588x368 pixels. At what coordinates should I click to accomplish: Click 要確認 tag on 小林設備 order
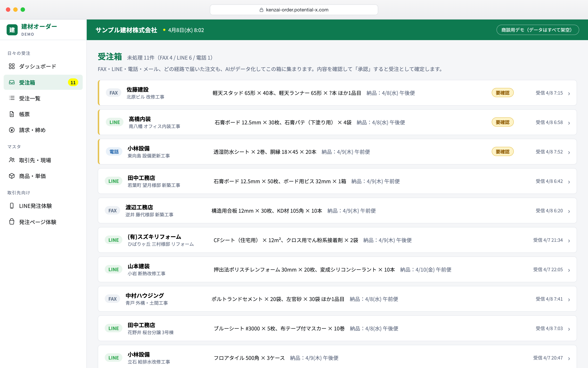click(503, 152)
